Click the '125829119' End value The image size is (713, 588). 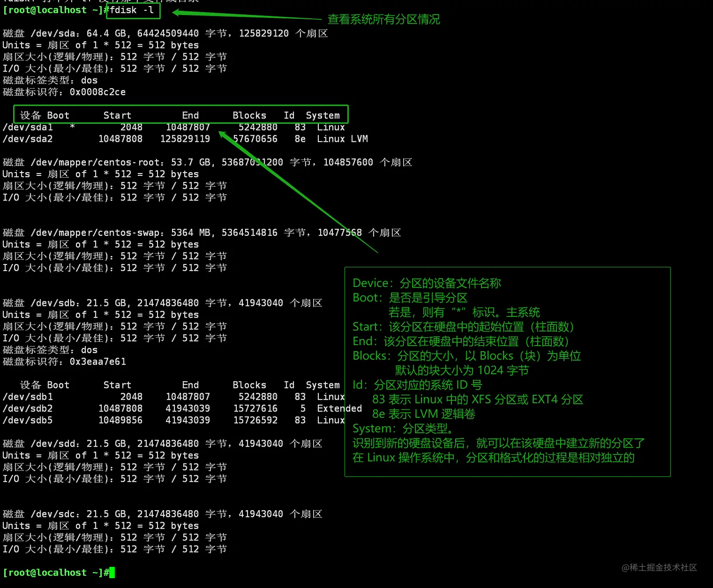(x=185, y=139)
